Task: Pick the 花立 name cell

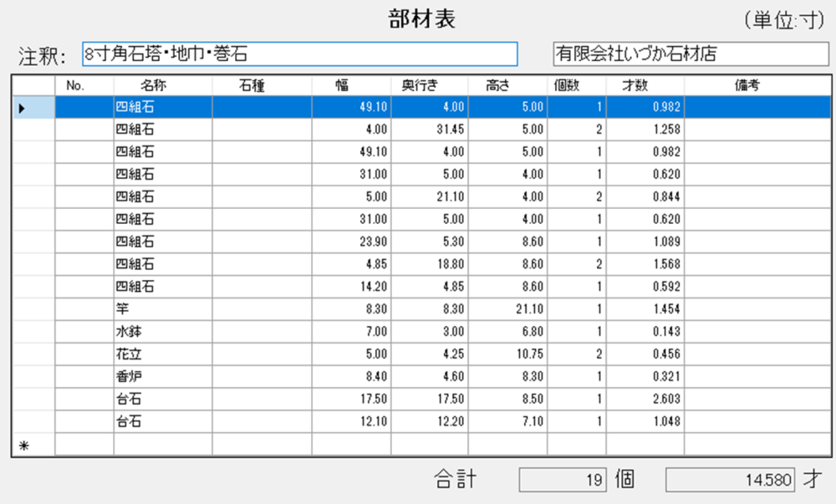Action: [x=162, y=354]
